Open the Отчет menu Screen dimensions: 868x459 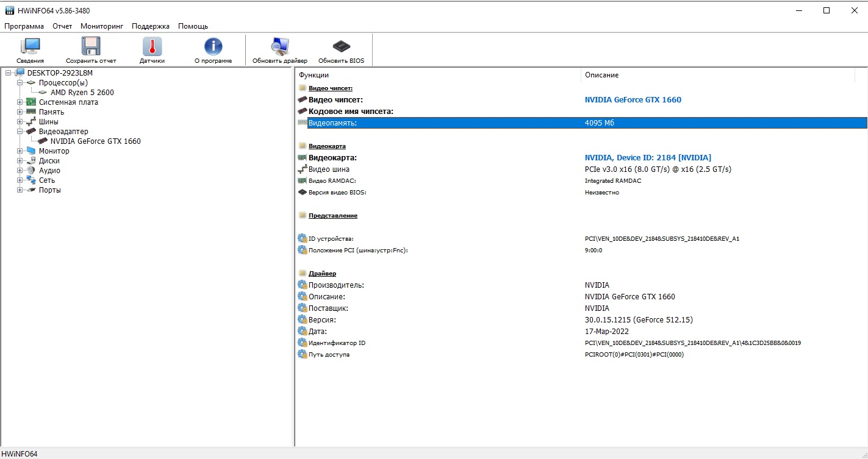point(62,26)
